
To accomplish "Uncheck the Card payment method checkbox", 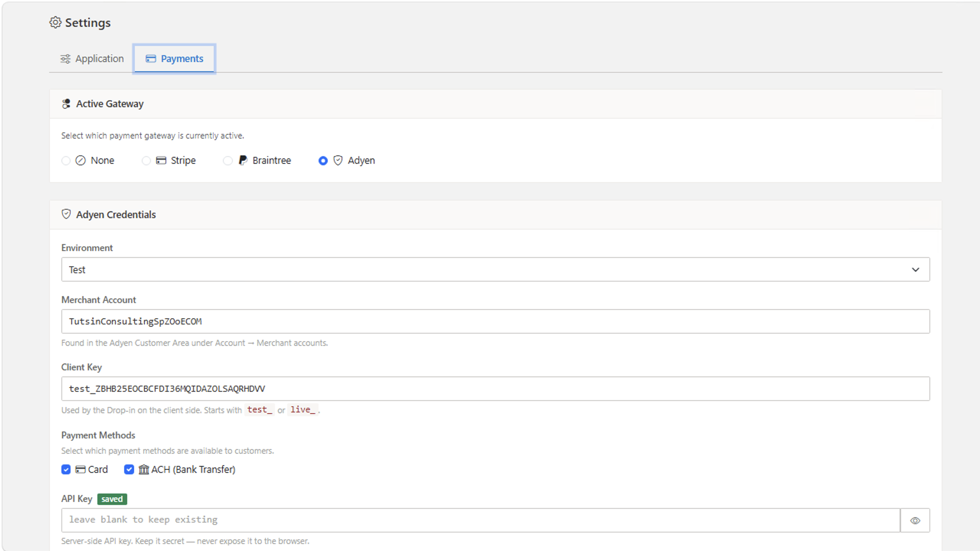I will pos(66,469).
